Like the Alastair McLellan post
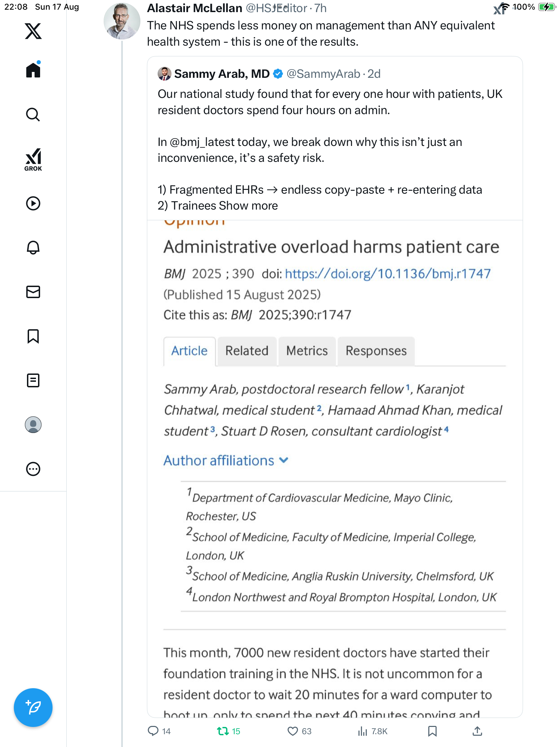 tap(293, 731)
